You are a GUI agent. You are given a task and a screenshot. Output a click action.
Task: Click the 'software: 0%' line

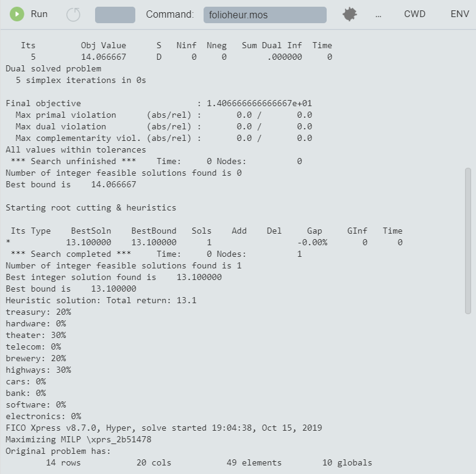point(36,404)
